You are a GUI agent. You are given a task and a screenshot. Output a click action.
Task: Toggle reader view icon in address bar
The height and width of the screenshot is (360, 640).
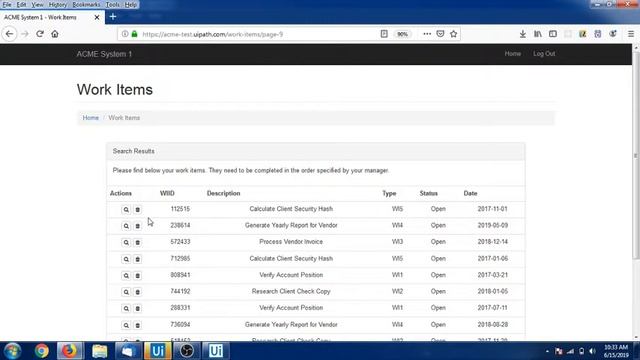(x=384, y=34)
